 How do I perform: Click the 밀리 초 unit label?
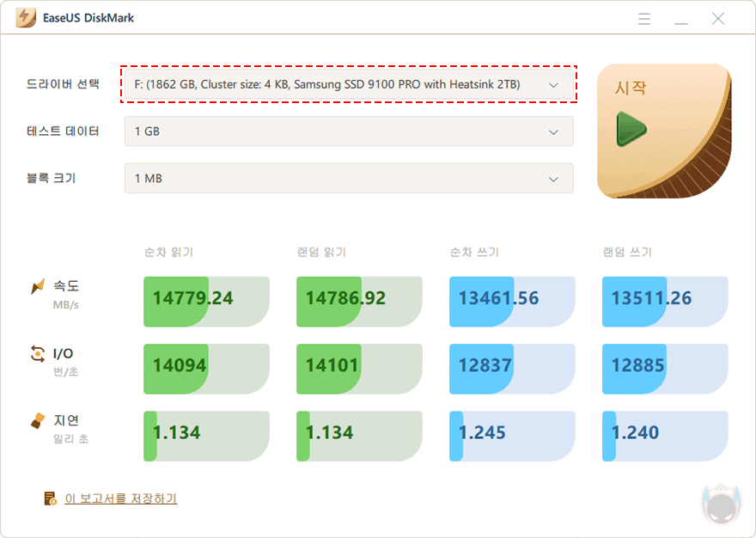[x=70, y=439]
